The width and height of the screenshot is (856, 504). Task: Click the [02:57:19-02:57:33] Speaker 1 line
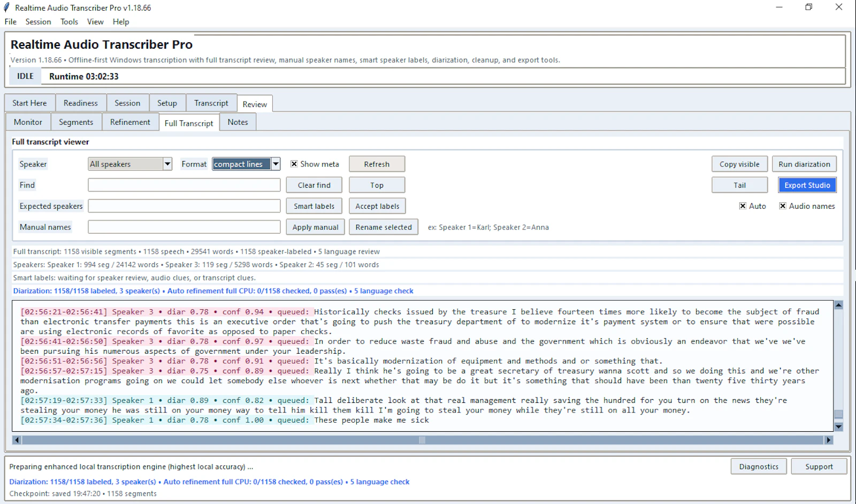[404, 405]
